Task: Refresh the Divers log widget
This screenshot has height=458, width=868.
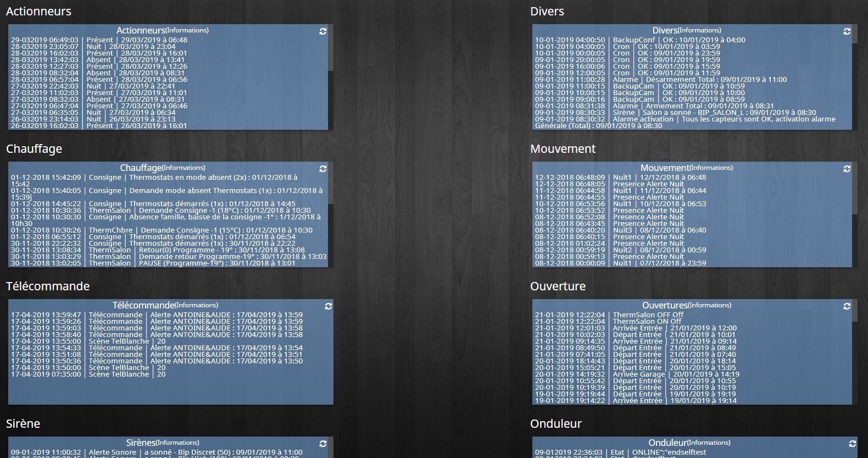Action: (x=847, y=31)
